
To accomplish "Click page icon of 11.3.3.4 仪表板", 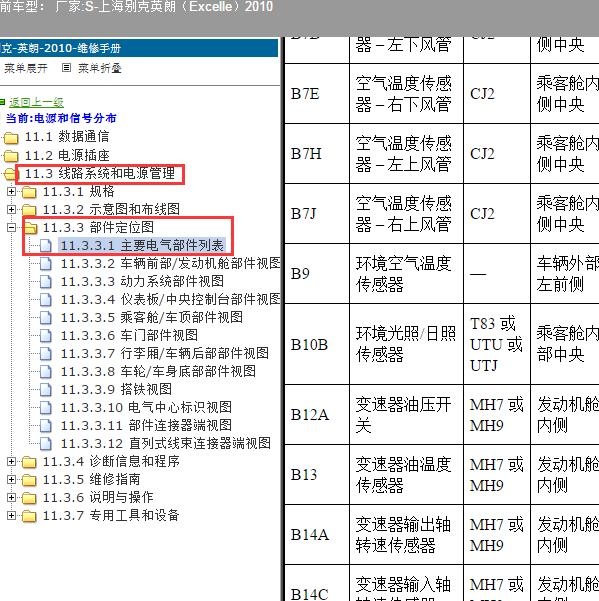I will [x=46, y=300].
